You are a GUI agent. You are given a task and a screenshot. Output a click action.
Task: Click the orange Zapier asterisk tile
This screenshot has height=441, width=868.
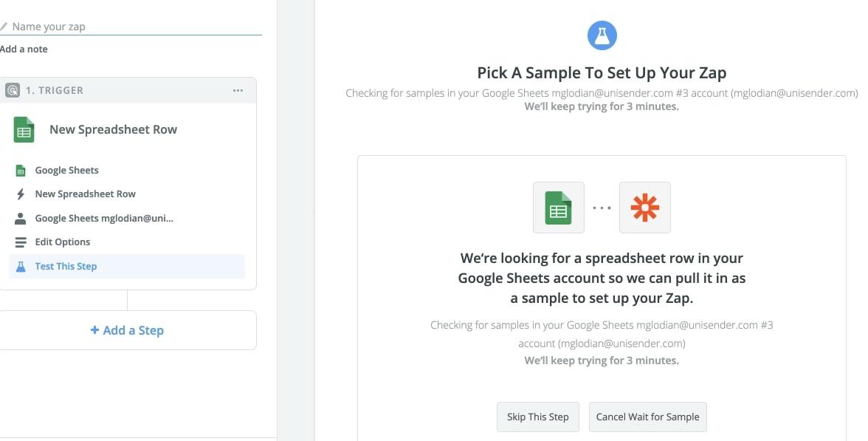pos(645,208)
